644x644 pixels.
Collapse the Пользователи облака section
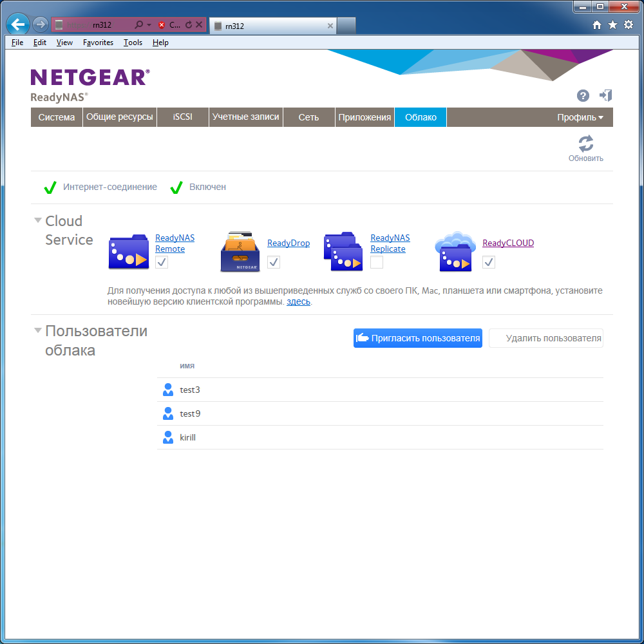pyautogui.click(x=38, y=330)
